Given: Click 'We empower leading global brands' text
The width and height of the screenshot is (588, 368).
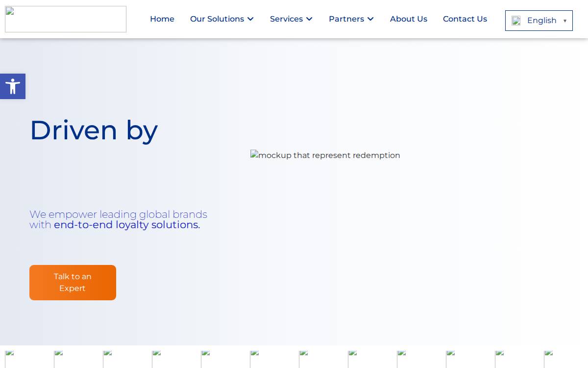Looking at the screenshot, I should [118, 214].
